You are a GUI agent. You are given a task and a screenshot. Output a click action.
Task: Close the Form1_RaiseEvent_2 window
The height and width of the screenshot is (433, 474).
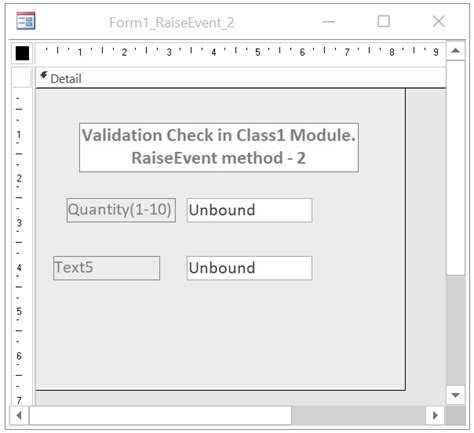438,22
